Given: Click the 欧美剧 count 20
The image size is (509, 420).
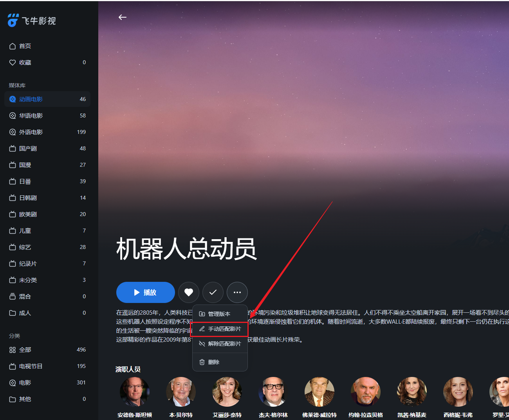Looking at the screenshot, I should 83,215.
